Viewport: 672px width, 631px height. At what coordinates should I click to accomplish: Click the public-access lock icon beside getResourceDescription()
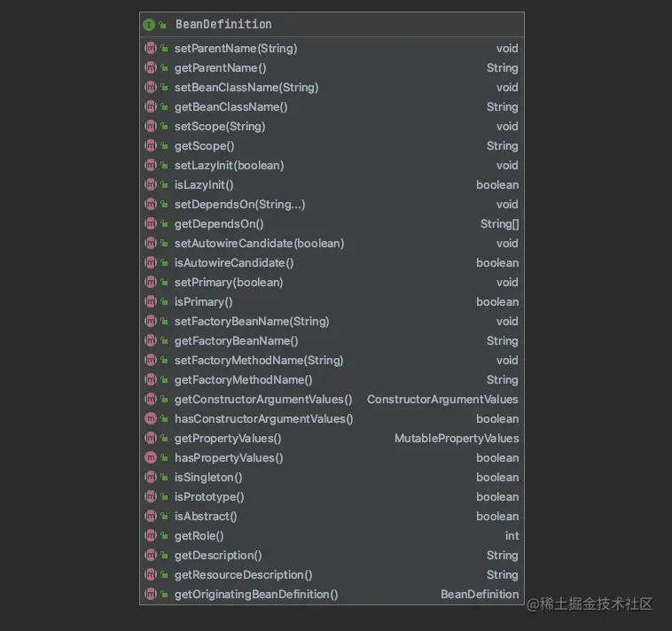point(164,574)
